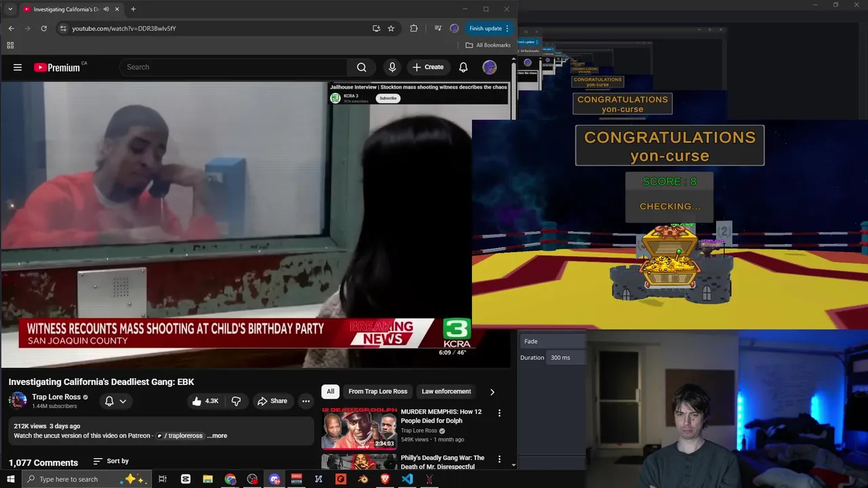
Task: Open File Explorer from the taskbar
Action: tap(208, 479)
